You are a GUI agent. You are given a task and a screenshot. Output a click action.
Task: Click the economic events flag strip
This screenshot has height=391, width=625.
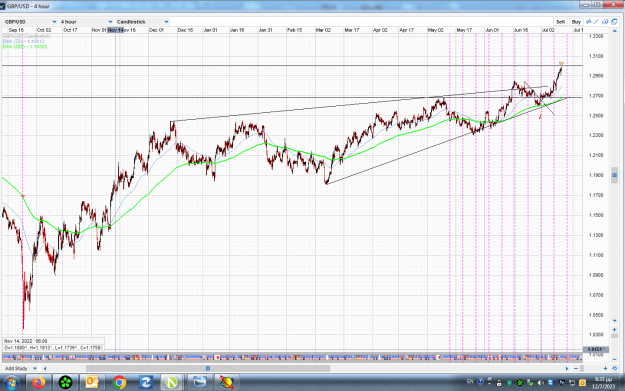292,357
